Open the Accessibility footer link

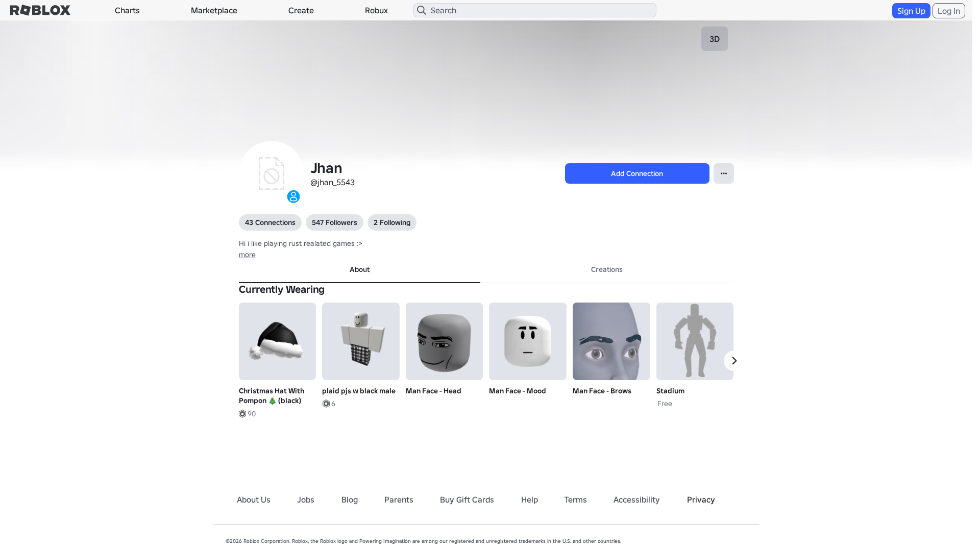click(x=636, y=500)
